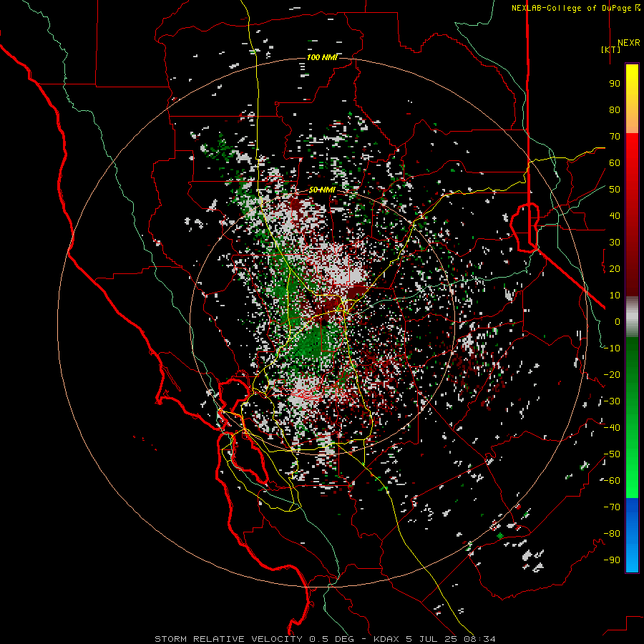Click the 40 value on the velocity scale
Screen dimensions: 644x644
(x=615, y=215)
